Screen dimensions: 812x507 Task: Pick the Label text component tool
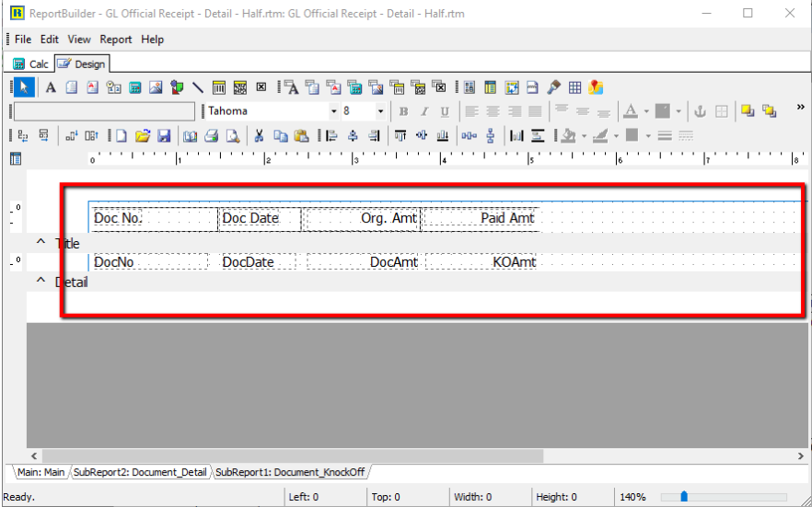[x=51, y=87]
